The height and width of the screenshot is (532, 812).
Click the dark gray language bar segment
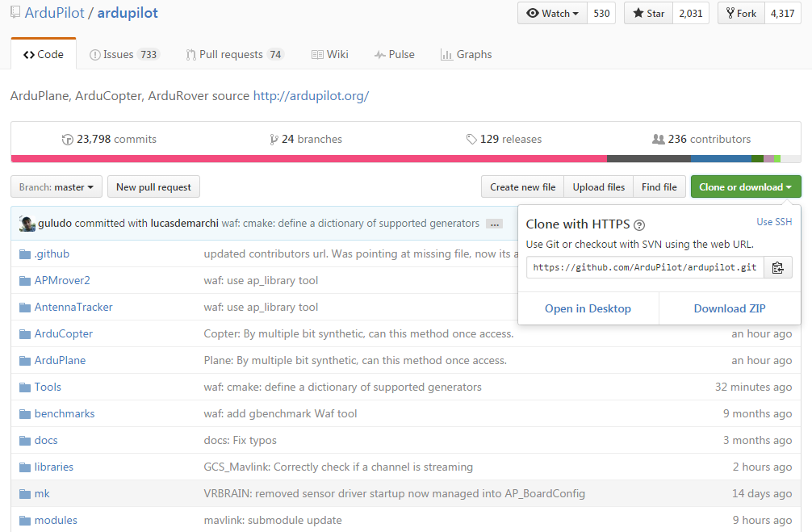tap(649, 158)
